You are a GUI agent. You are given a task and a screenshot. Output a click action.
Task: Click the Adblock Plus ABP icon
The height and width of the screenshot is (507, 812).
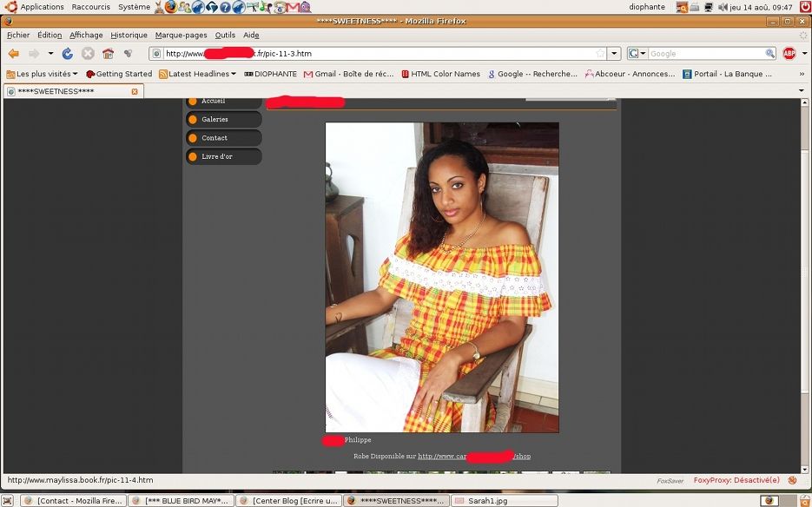pyautogui.click(x=789, y=53)
